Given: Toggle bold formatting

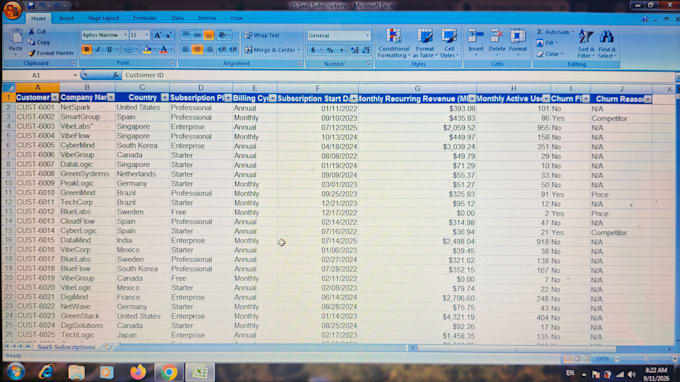Looking at the screenshot, I should pyautogui.click(x=86, y=49).
